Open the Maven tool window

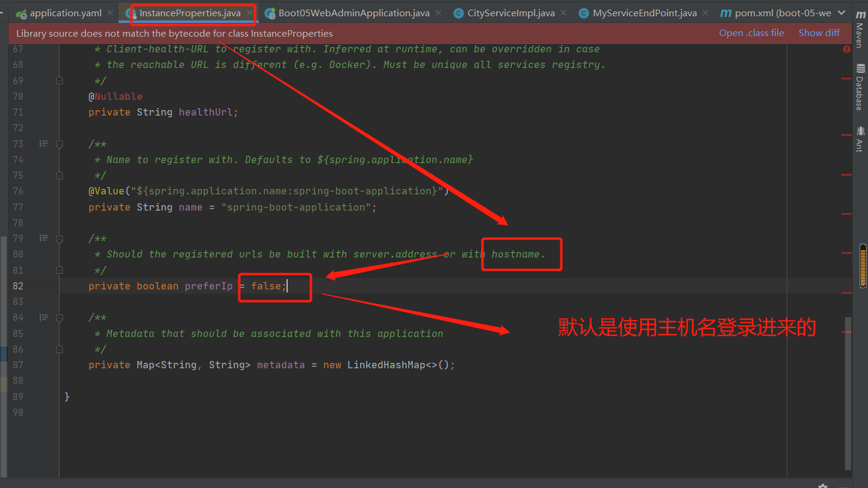click(x=860, y=28)
